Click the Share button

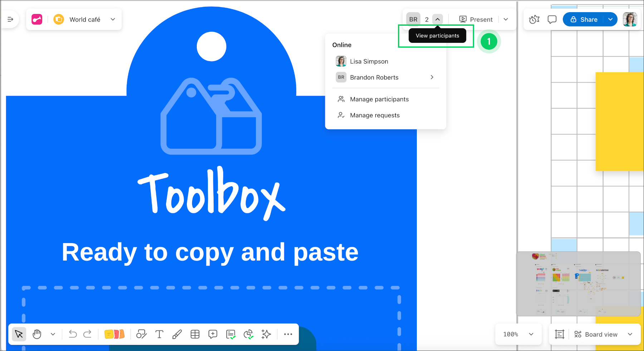click(x=584, y=19)
